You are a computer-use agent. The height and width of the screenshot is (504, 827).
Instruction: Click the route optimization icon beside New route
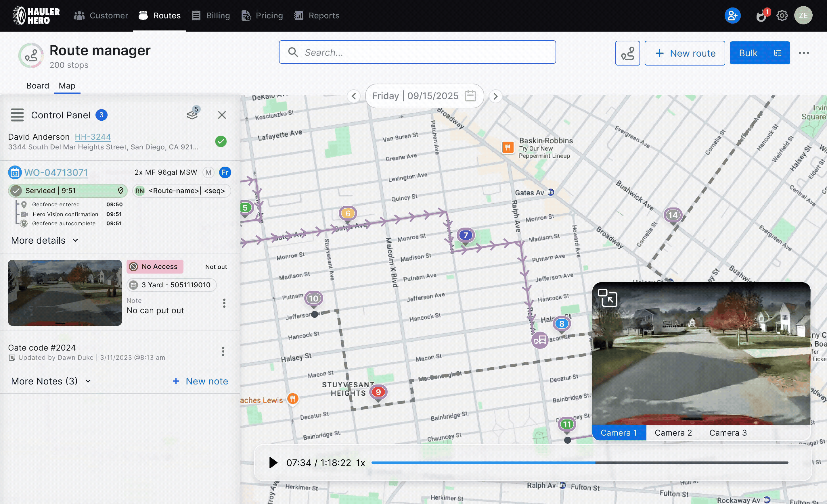tap(628, 53)
